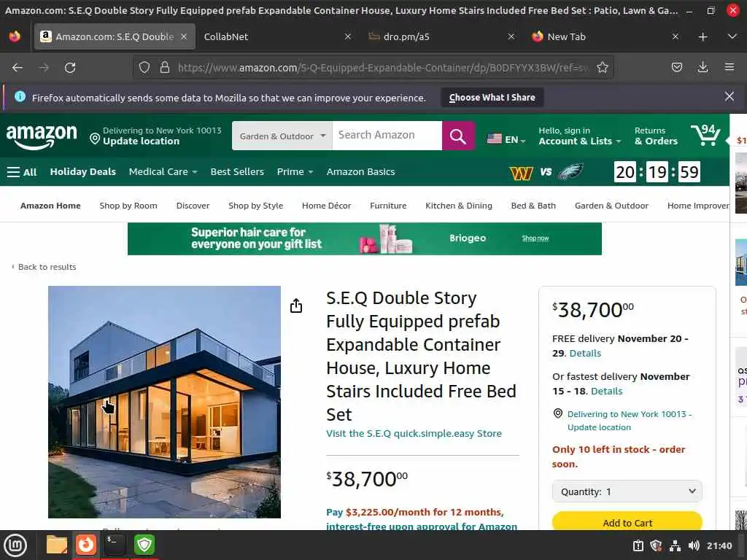Open Best Sellers in navigation bar
This screenshot has width=747, height=560.
237,172
